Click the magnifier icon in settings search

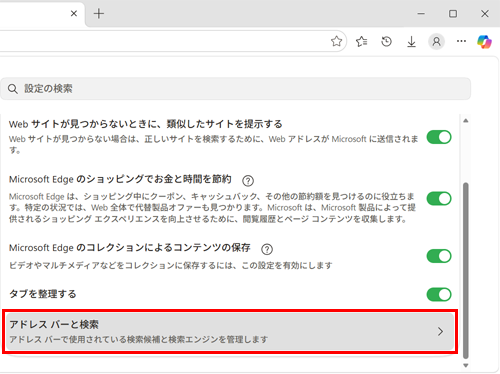13,89
